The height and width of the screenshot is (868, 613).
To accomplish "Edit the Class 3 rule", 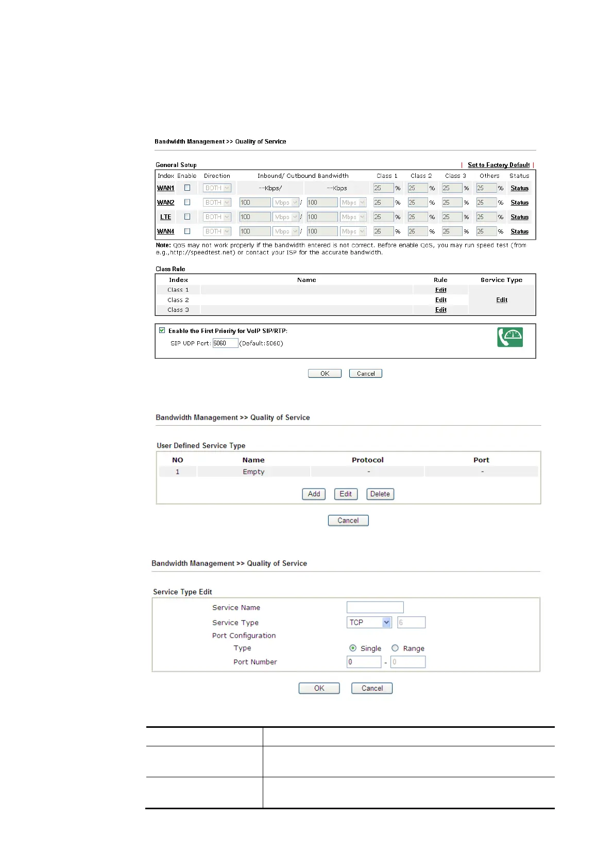I will coord(441,309).
